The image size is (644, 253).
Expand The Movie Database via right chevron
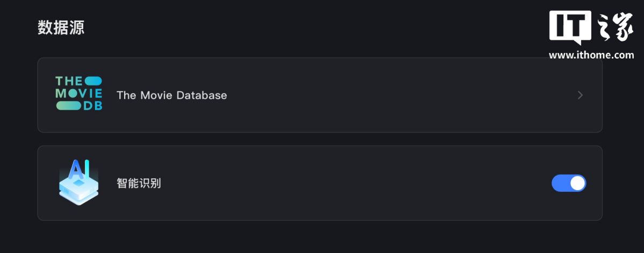pyautogui.click(x=580, y=95)
